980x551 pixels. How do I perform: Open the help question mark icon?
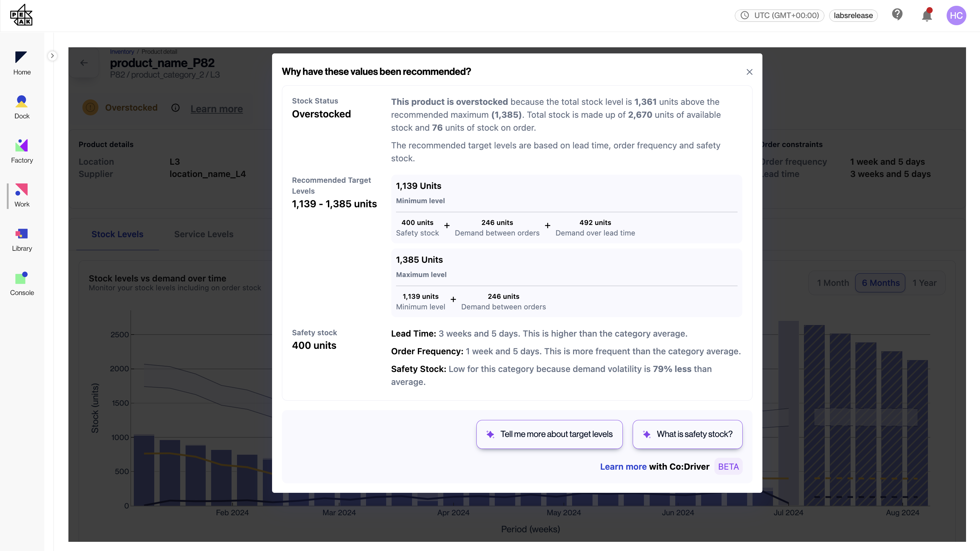tap(897, 15)
